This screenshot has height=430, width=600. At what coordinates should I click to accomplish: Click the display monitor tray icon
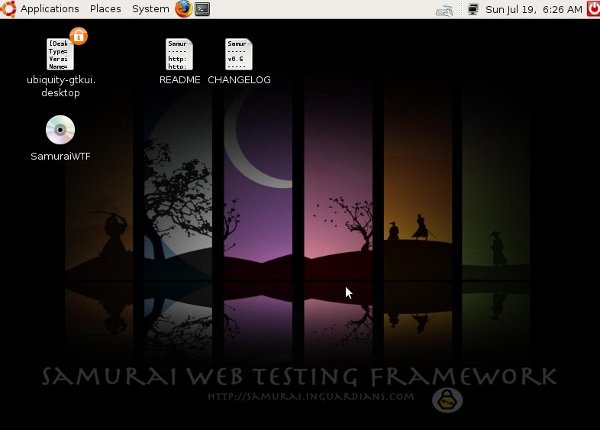pyautogui.click(x=473, y=9)
